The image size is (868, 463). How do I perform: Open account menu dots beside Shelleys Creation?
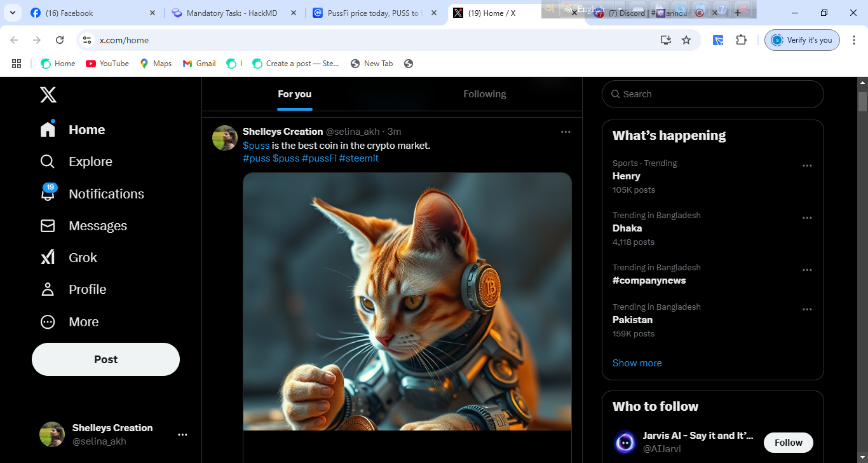(182, 434)
